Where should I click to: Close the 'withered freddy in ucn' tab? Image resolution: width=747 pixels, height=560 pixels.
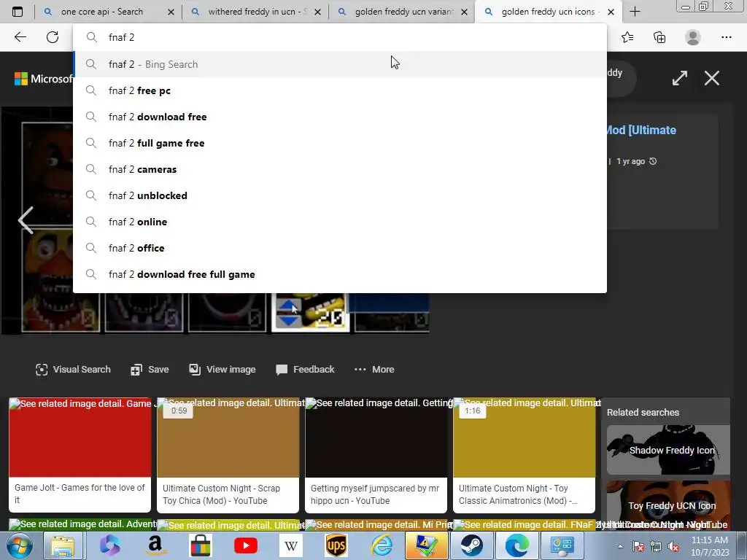(x=318, y=12)
